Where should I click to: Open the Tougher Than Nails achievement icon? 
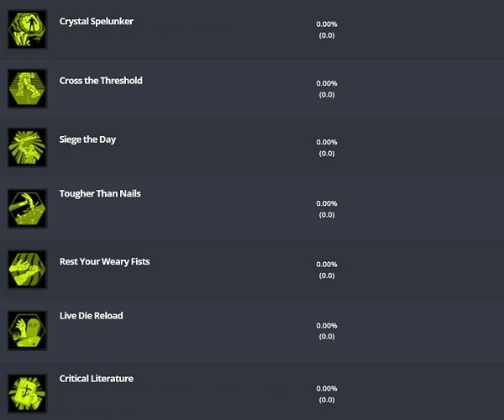(x=28, y=208)
